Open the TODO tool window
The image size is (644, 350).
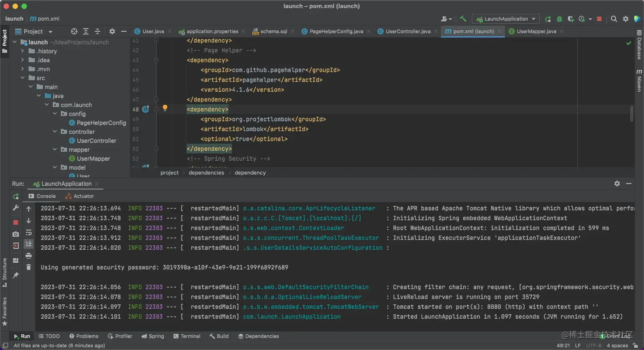[49, 336]
